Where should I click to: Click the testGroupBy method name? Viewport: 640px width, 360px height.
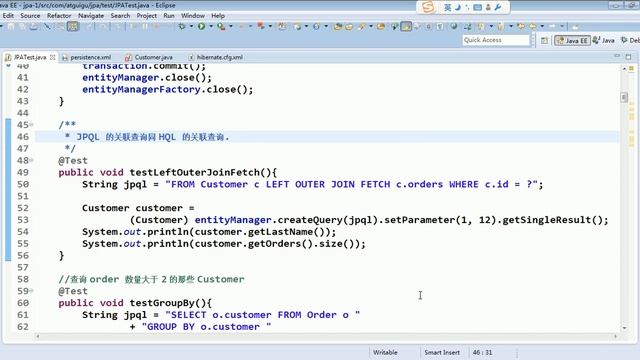[x=162, y=303]
